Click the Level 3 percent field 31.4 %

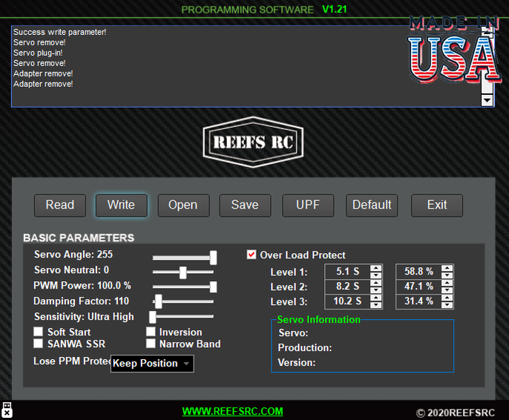[418, 301]
